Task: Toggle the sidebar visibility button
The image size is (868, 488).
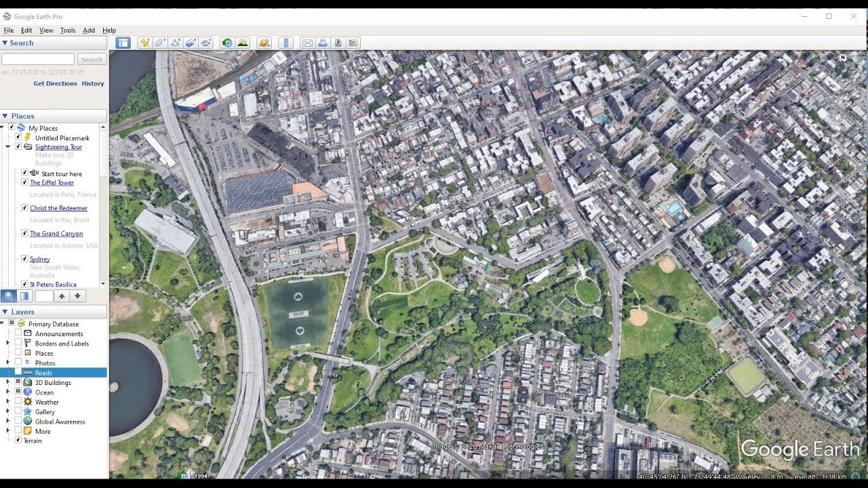Action: pos(123,43)
